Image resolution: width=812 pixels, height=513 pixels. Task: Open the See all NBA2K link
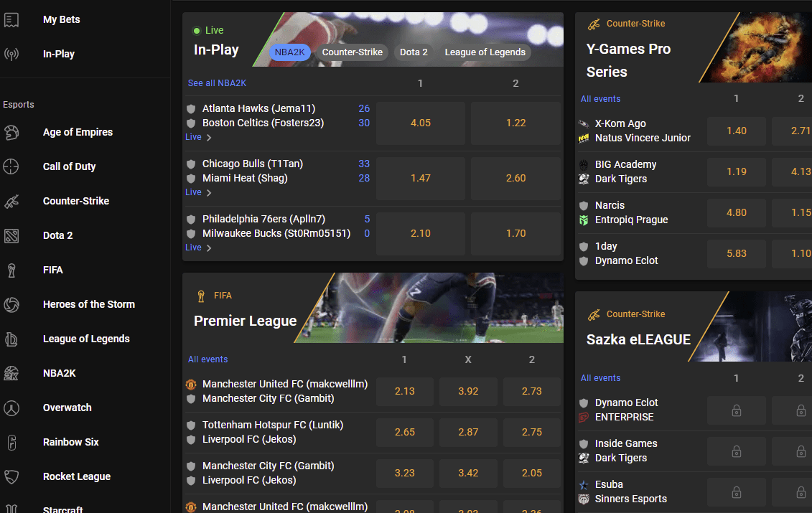point(217,83)
